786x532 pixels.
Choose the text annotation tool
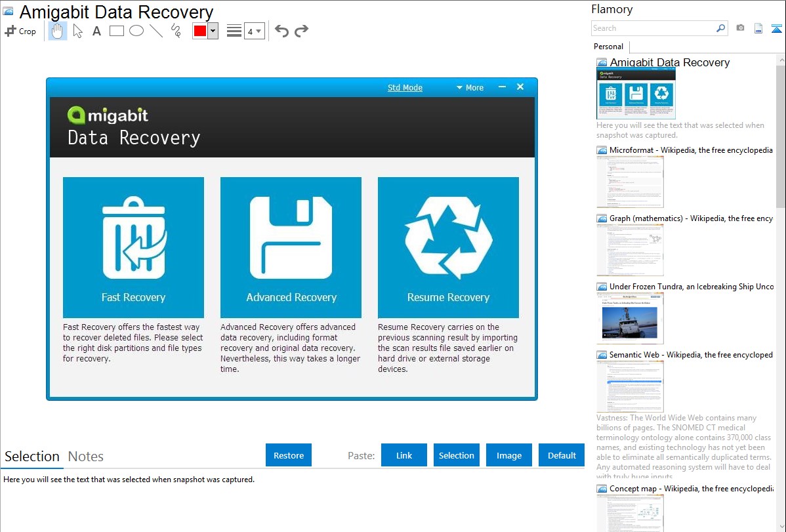click(96, 31)
